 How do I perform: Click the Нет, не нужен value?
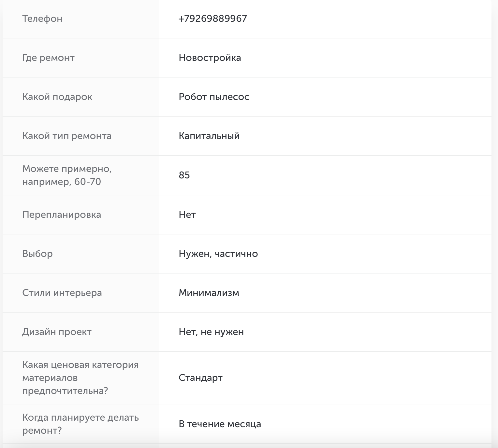click(x=211, y=332)
